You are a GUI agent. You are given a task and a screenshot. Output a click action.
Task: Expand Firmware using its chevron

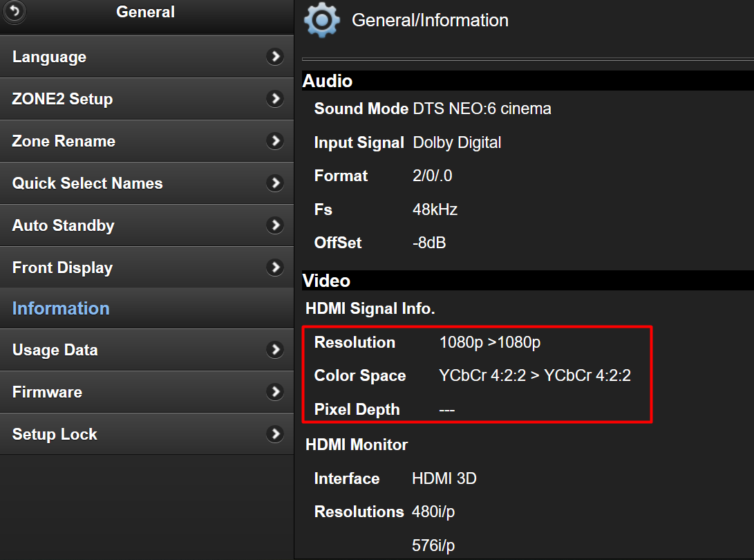point(275,392)
